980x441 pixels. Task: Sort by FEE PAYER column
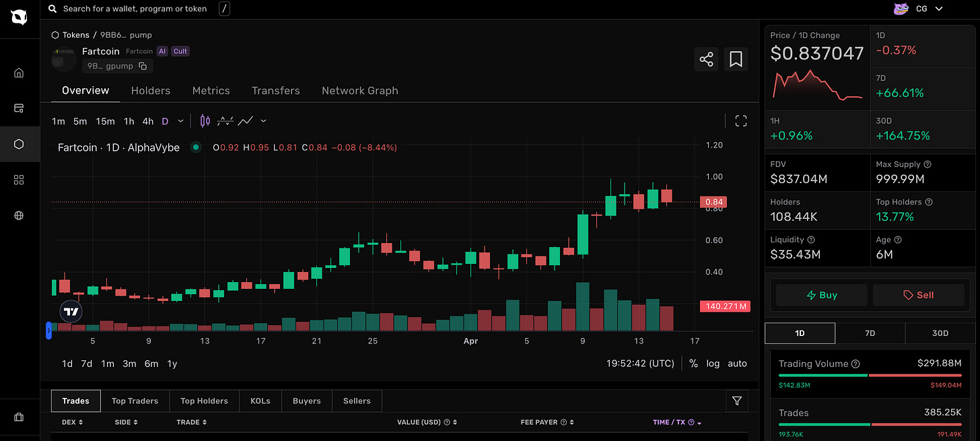(x=547, y=422)
